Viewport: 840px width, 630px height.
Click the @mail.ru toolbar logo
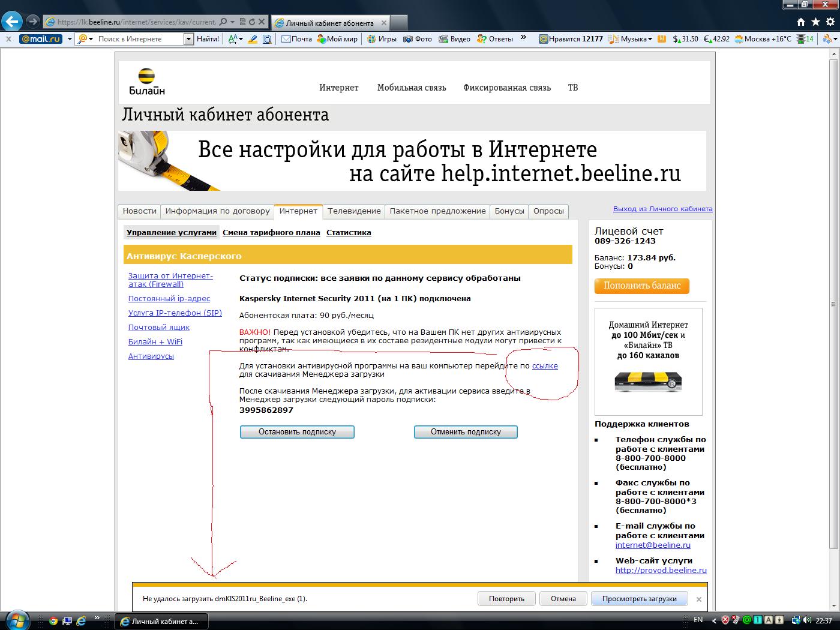pos(41,39)
